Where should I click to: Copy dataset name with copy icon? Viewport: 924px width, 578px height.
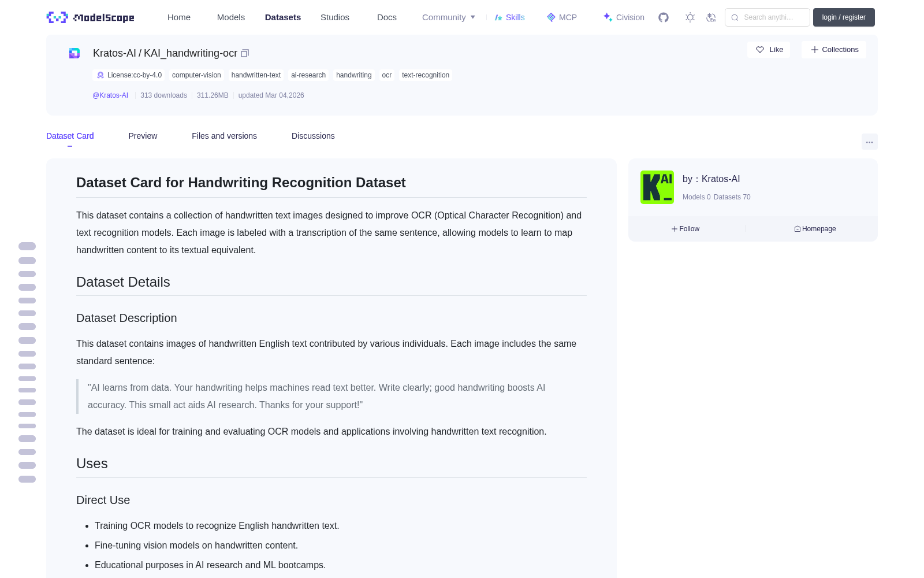pos(245,53)
